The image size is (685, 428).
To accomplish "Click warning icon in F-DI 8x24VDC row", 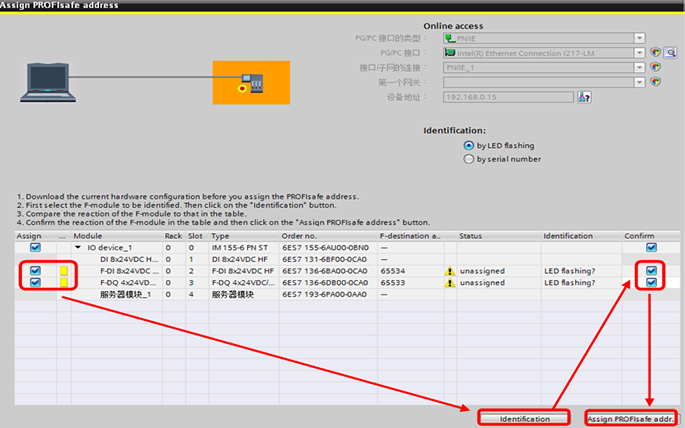I will pyautogui.click(x=450, y=271).
